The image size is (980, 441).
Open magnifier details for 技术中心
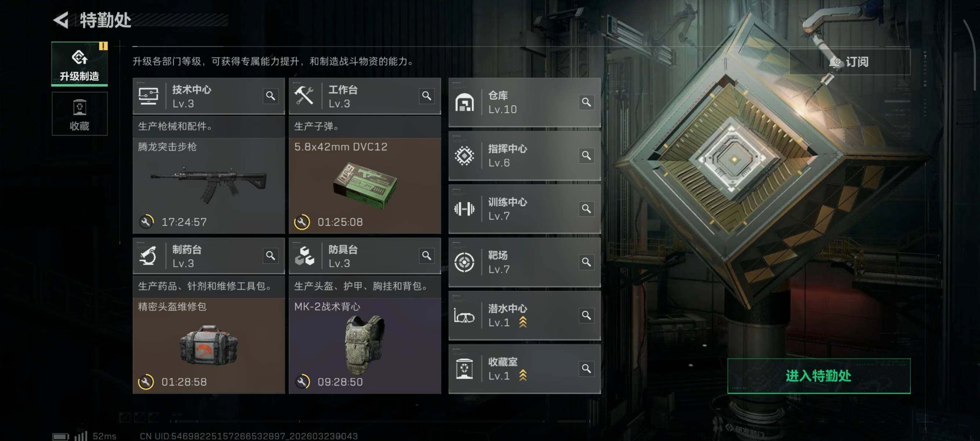click(271, 96)
